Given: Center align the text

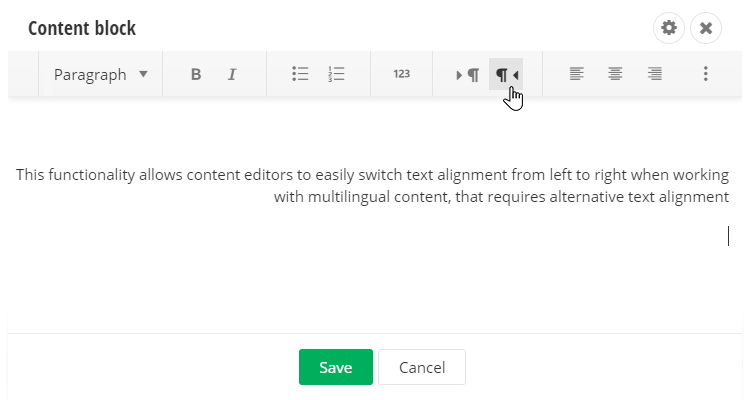Looking at the screenshot, I should pos(616,74).
